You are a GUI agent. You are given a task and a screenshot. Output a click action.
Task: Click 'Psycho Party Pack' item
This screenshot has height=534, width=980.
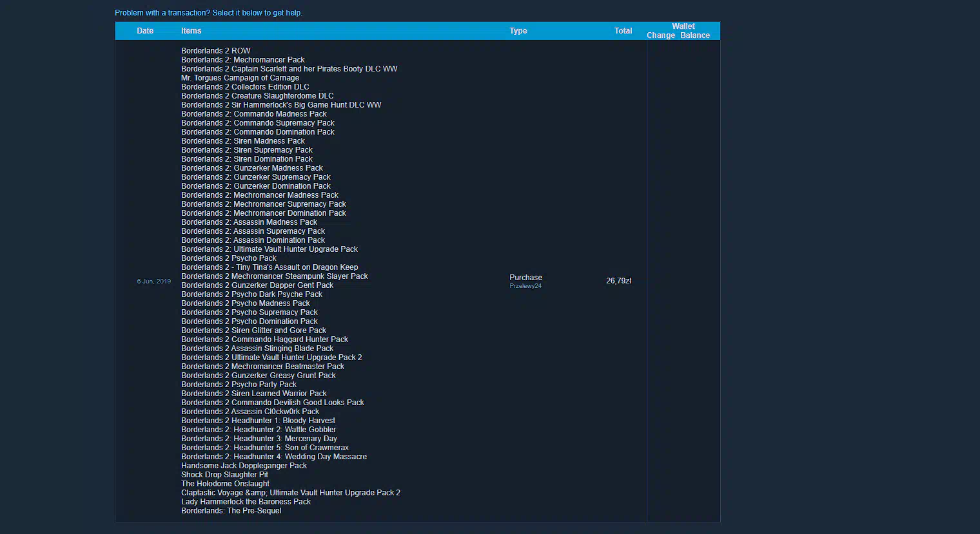[239, 385]
